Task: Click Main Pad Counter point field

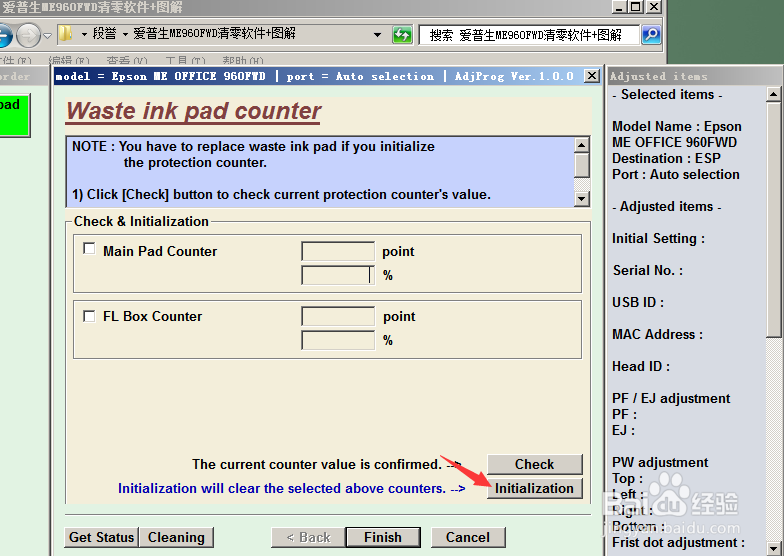Action: [338, 251]
